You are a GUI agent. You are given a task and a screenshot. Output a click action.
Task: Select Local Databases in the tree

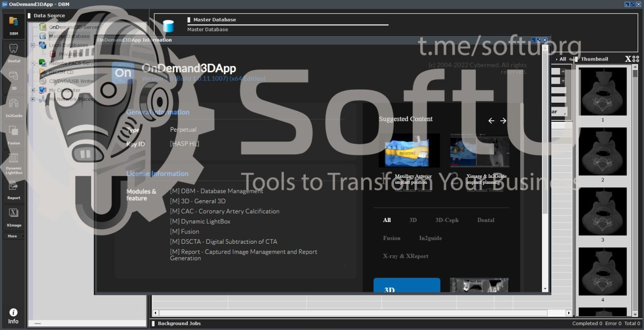(x=68, y=45)
